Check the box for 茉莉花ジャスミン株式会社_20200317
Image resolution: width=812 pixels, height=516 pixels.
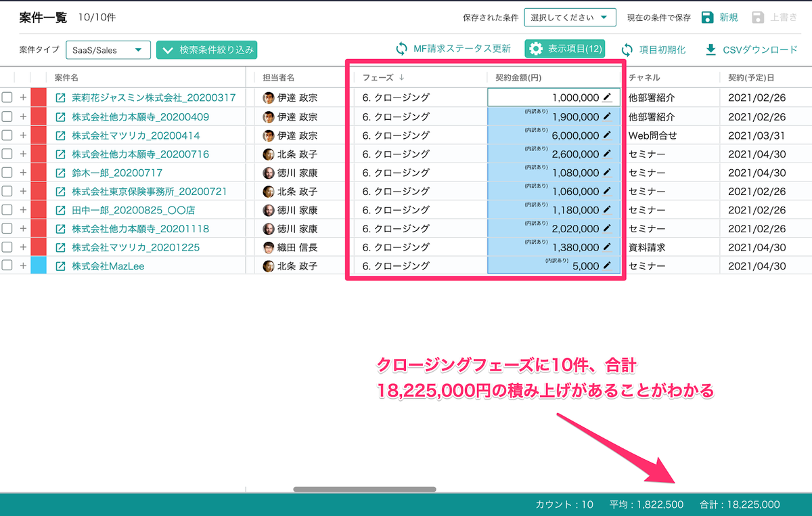pyautogui.click(x=7, y=98)
